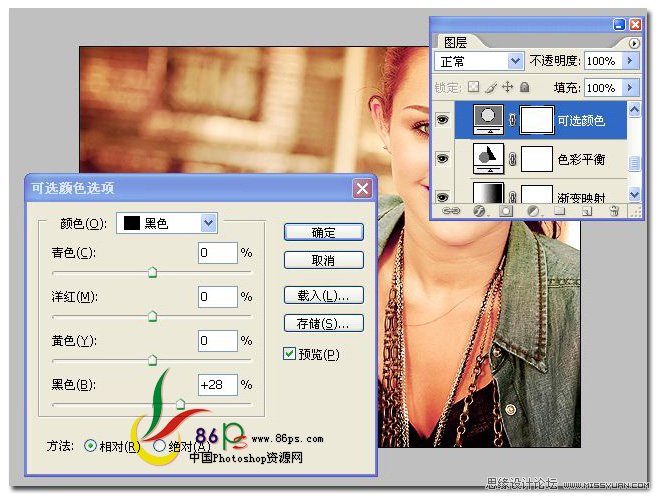The height and width of the screenshot is (500, 660).
Task: Open the blend mode 正常 dropdown
Action: pos(479,61)
